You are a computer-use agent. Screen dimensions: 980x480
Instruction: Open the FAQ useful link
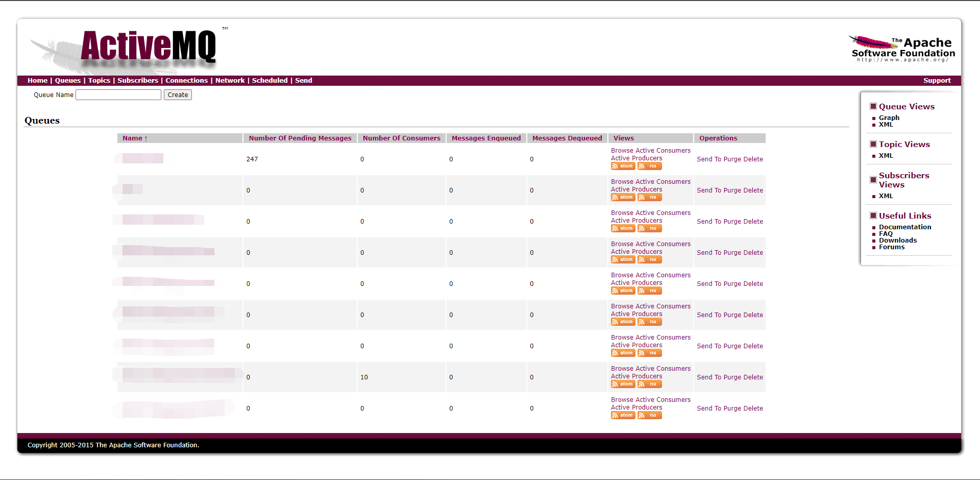886,234
